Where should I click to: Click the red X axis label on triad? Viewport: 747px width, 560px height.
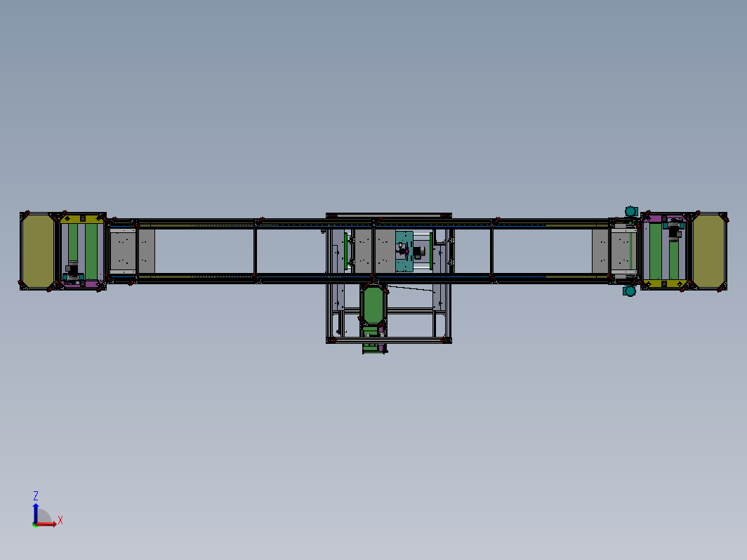(60, 520)
